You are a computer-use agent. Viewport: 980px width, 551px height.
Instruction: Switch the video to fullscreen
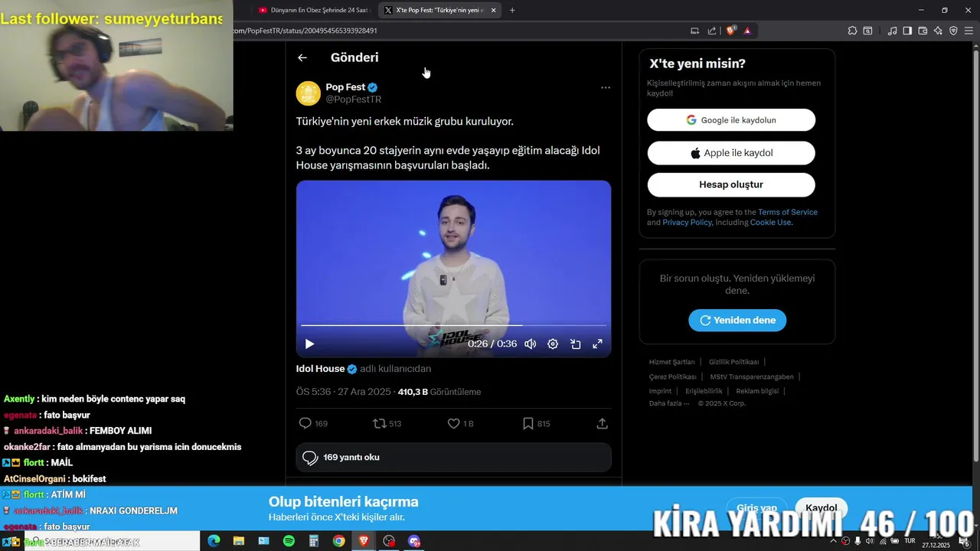tap(598, 344)
